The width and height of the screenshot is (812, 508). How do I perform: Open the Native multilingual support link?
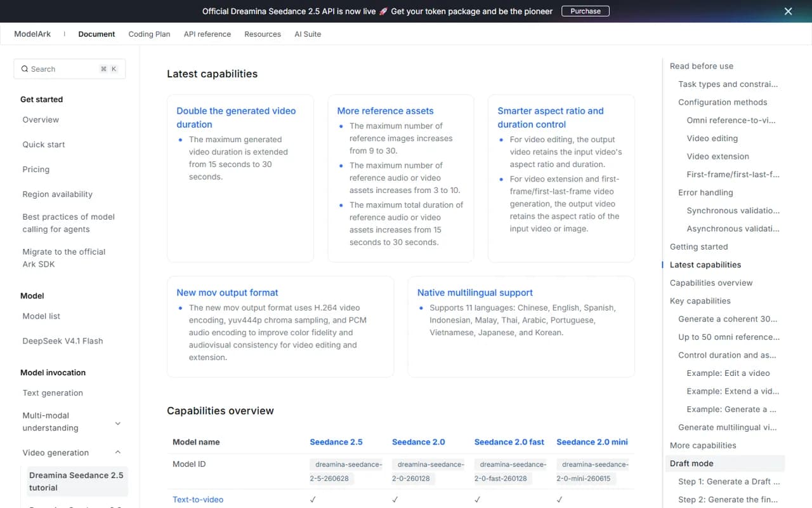pos(475,292)
